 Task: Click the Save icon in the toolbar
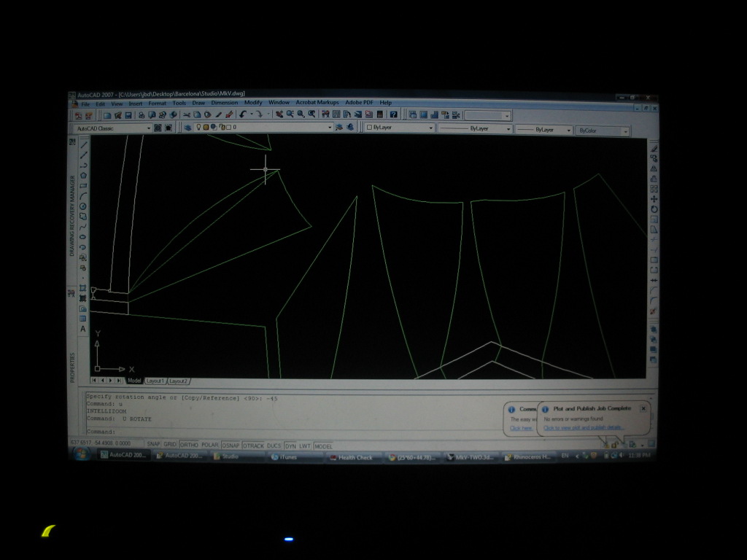click(128, 115)
